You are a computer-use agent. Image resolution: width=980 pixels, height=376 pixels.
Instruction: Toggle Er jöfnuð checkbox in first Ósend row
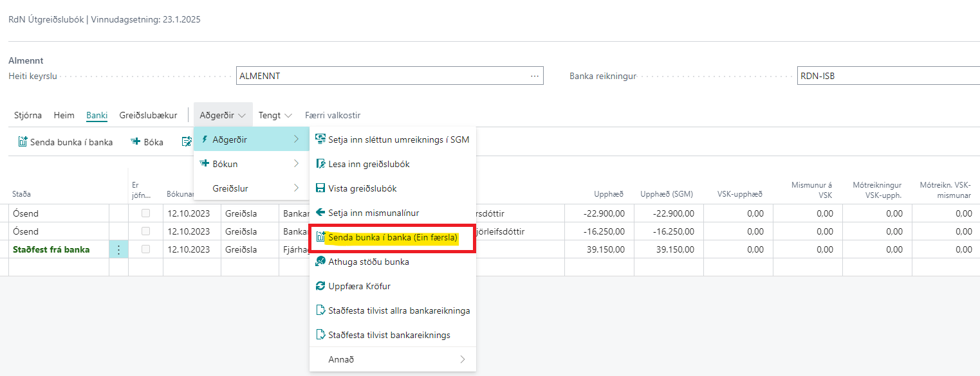click(146, 213)
